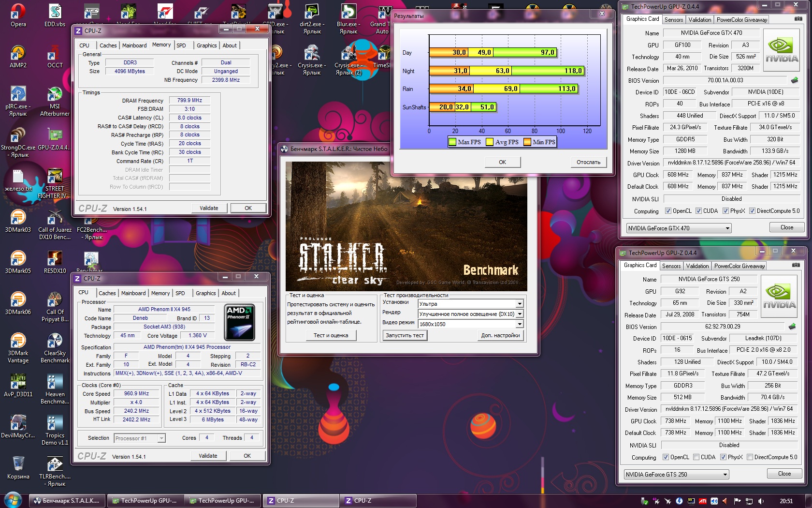Open the Установки quality preset dropdown (Ультра)
Viewport: 812px width, 508px height.
coord(471,304)
